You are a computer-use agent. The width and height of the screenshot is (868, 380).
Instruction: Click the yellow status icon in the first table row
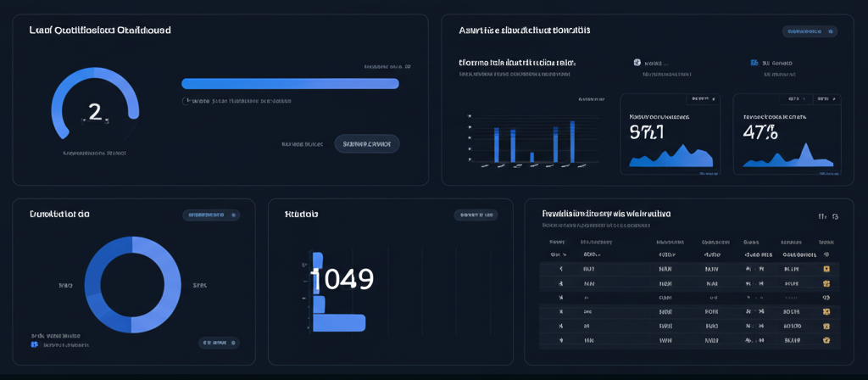(826, 269)
